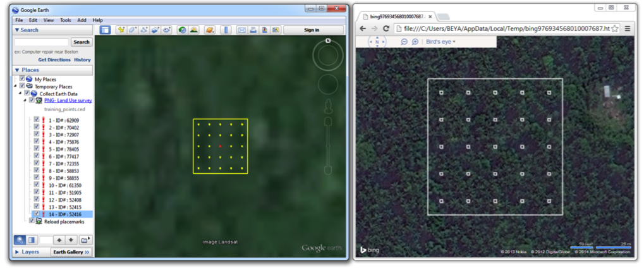The height and width of the screenshot is (268, 644).
Task: Click the View in Google Maps icon
Action: (276, 30)
